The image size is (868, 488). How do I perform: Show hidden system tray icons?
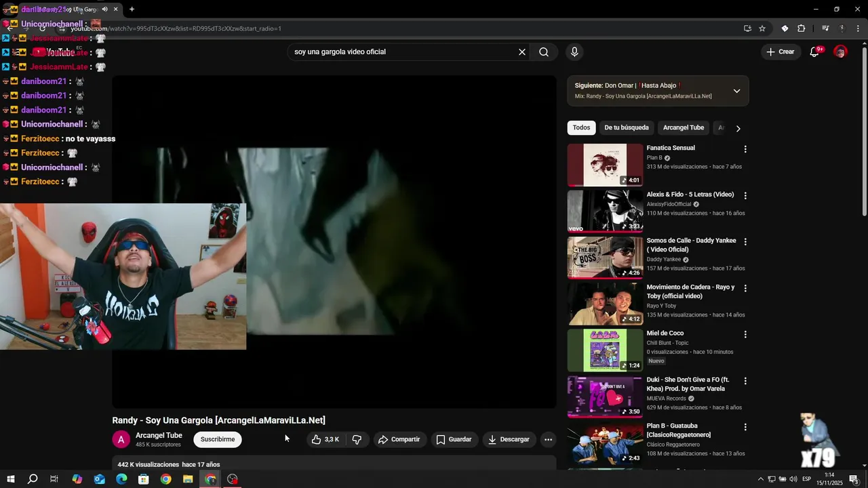tap(760, 479)
